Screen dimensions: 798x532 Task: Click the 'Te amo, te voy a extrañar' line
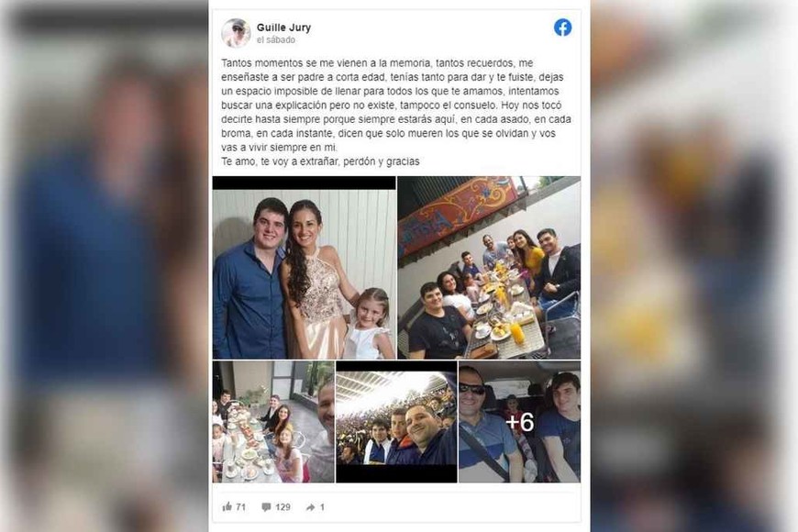pyautogui.click(x=320, y=161)
